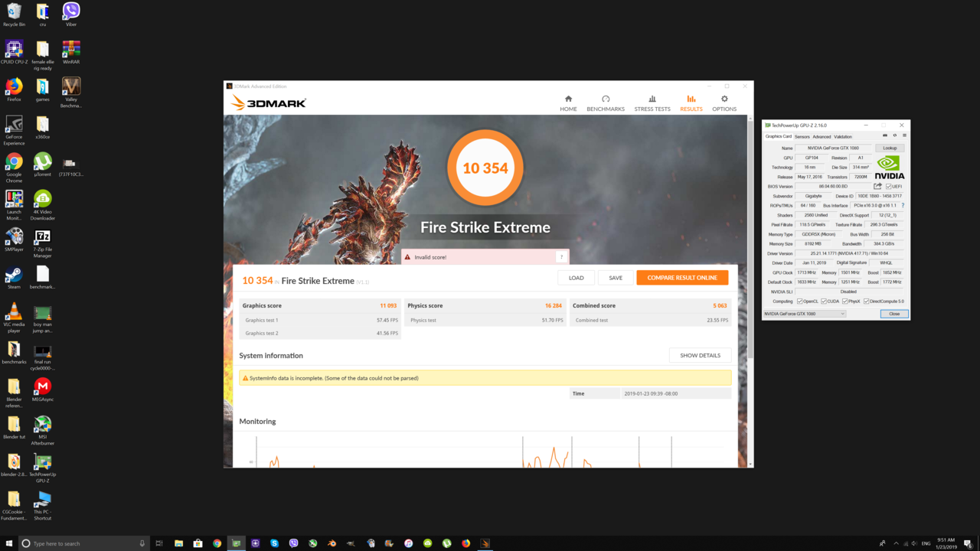The image size is (980, 551).
Task: Click the taskbar search box
Action: click(x=83, y=543)
